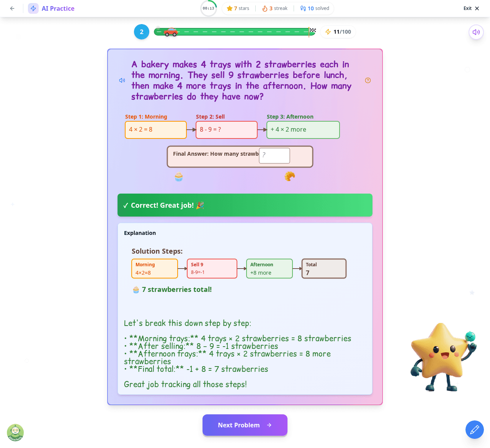
Task: Open the blue pencil drawing button
Action: 475,430
